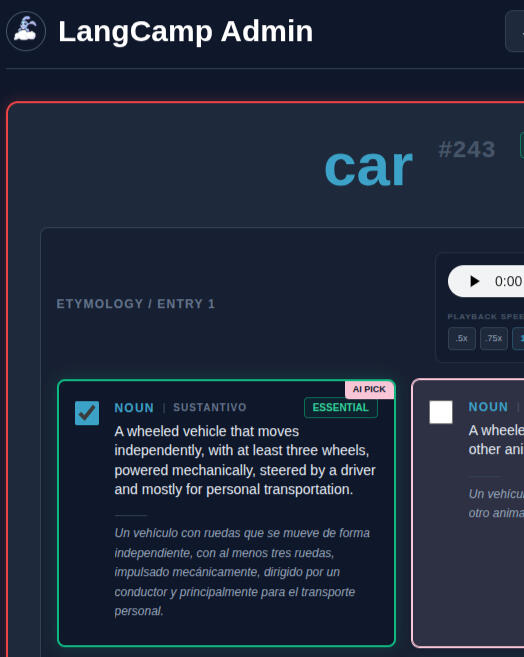Click the #243 rank number
The height and width of the screenshot is (657, 524).
coord(467,150)
